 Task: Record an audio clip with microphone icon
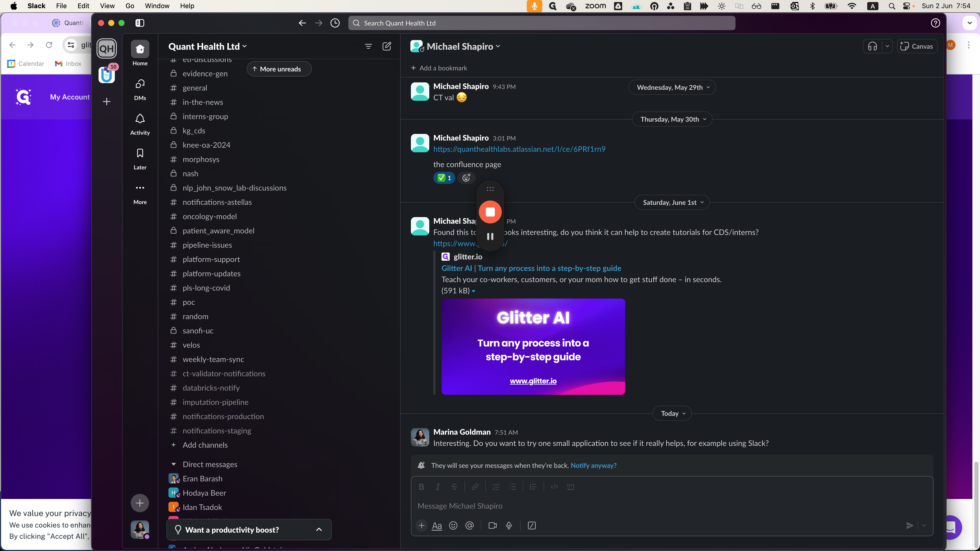click(509, 525)
